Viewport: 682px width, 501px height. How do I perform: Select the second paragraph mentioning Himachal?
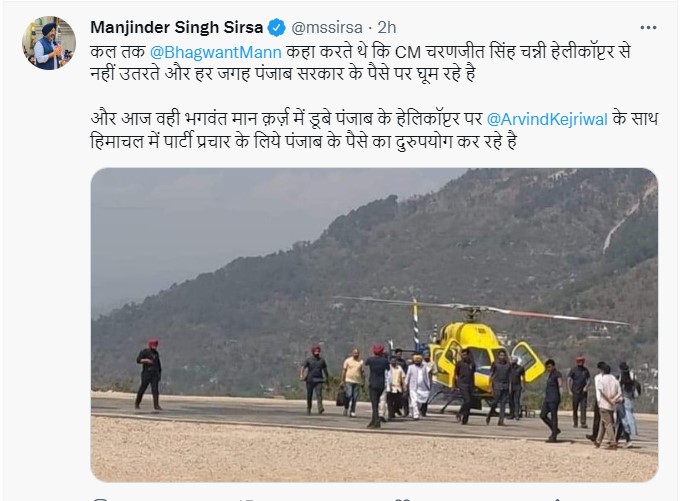pos(374,130)
